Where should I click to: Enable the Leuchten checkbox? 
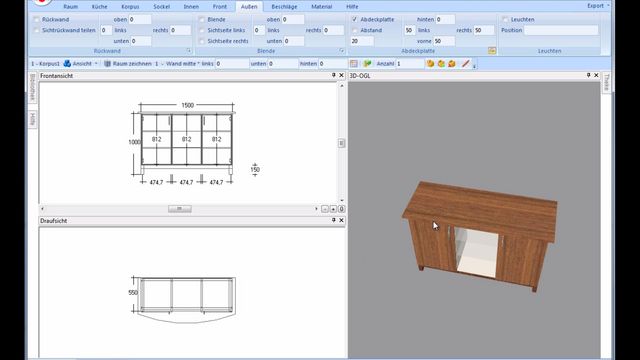(505, 20)
